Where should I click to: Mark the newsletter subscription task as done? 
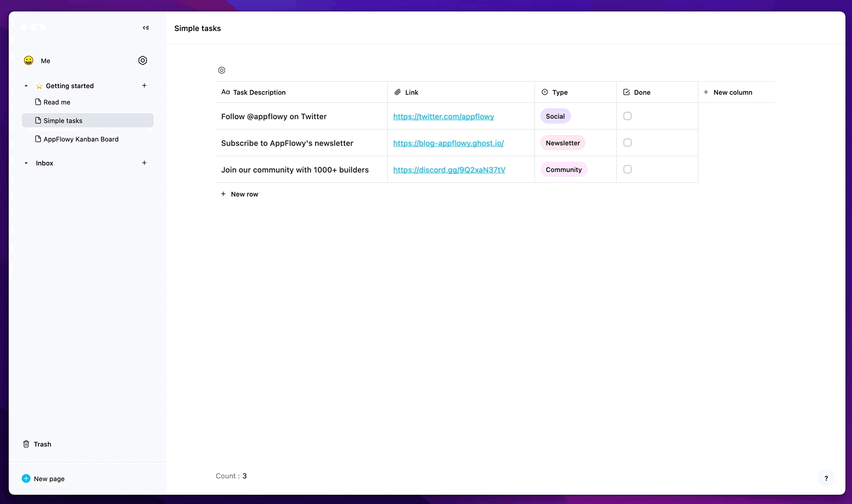click(627, 142)
